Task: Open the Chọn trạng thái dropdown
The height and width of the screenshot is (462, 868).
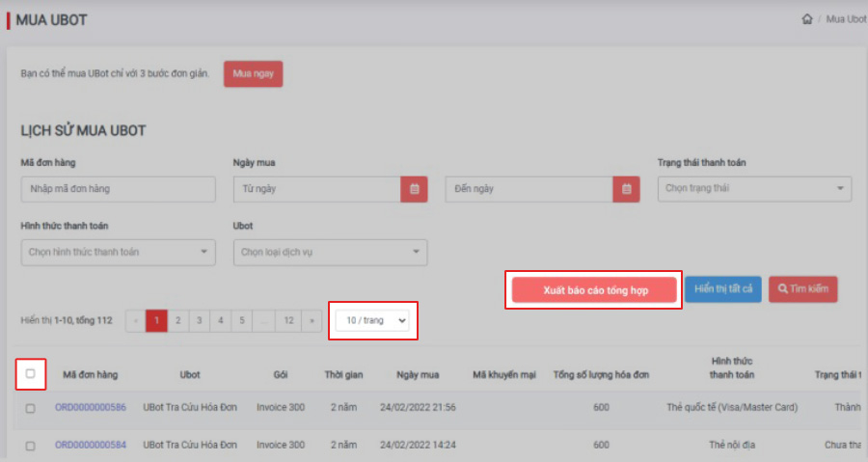Action: [x=754, y=189]
